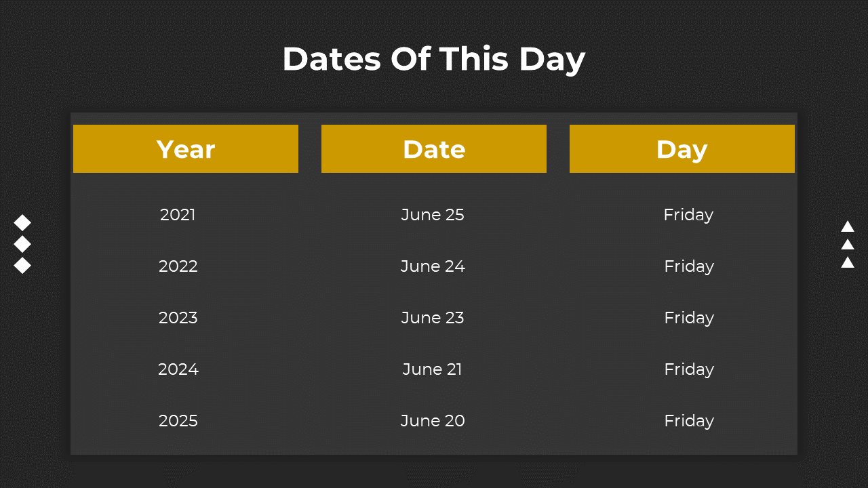This screenshot has width=868, height=488.
Task: Click the top white triangle shape
Action: (848, 226)
